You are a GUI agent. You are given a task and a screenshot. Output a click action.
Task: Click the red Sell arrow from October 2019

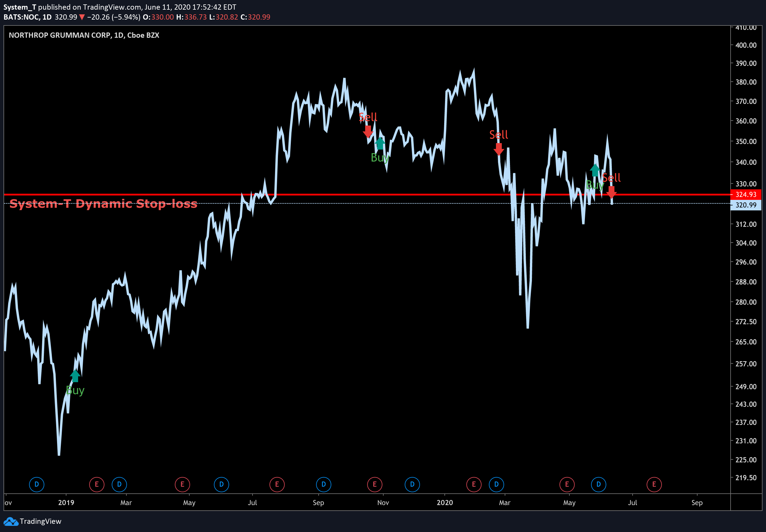[x=368, y=132]
